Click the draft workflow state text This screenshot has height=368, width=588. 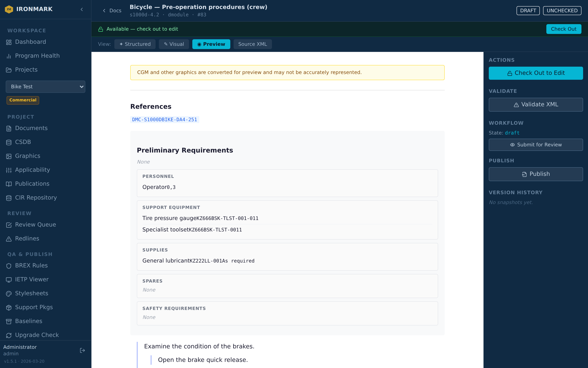tap(512, 133)
